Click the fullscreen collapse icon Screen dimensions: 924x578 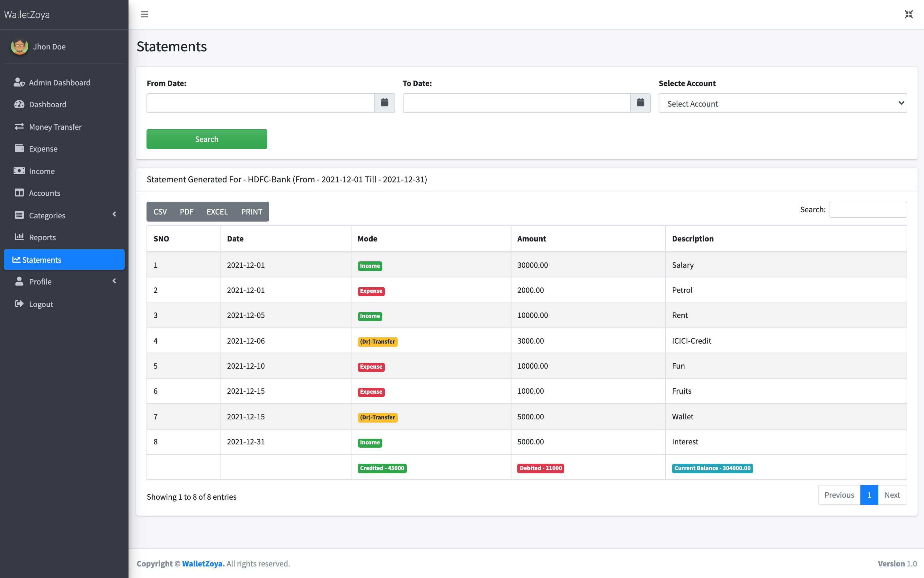[909, 14]
